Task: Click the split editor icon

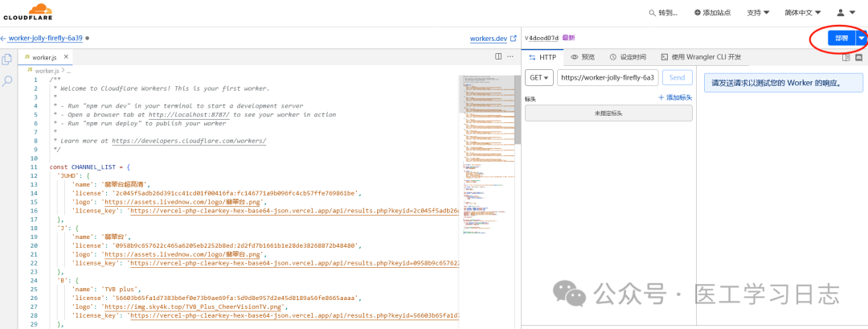Action: pyautogui.click(x=498, y=56)
